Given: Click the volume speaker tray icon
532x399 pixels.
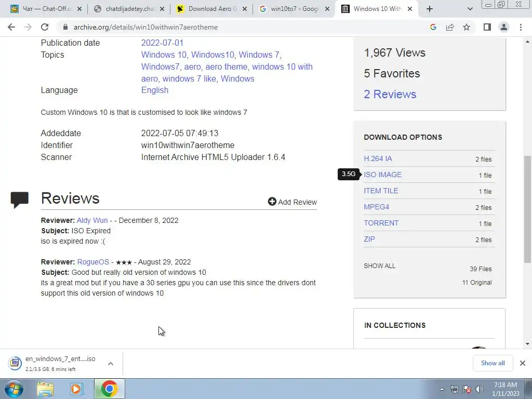Looking at the screenshot, I should (x=480, y=389).
